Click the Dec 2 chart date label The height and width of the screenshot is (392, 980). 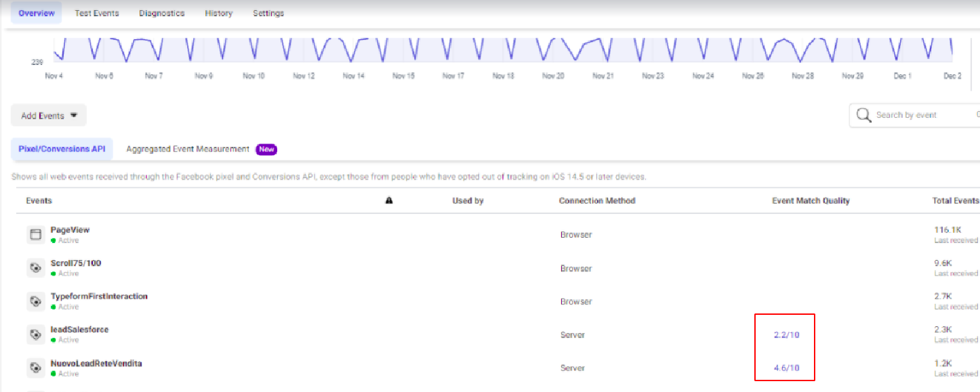coord(952,76)
